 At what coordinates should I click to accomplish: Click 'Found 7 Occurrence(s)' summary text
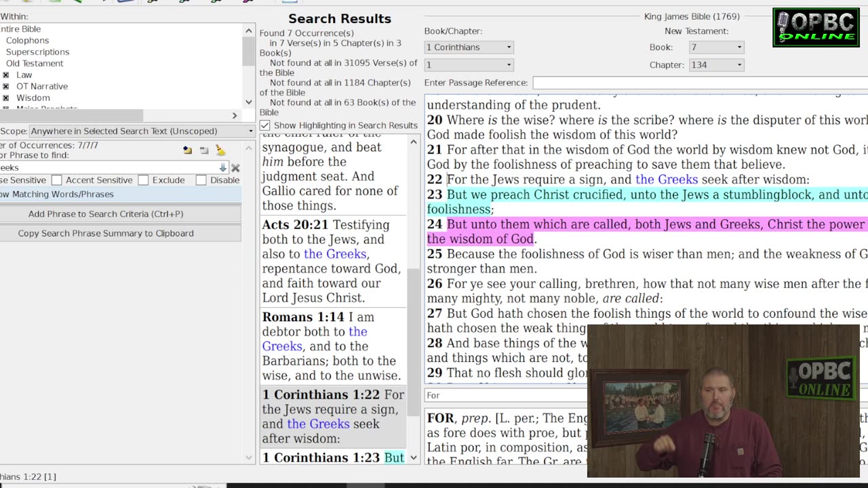click(x=307, y=33)
